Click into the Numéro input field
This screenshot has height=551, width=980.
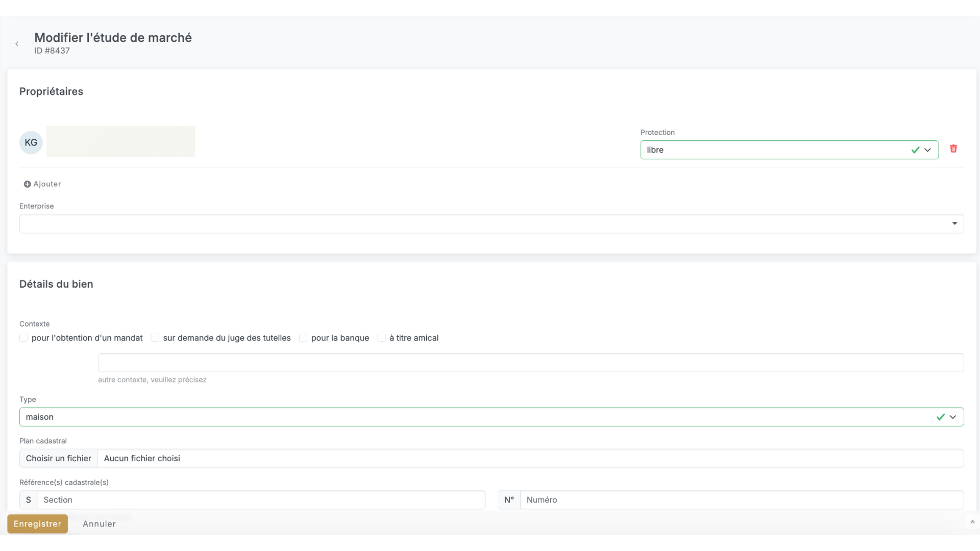(x=741, y=500)
